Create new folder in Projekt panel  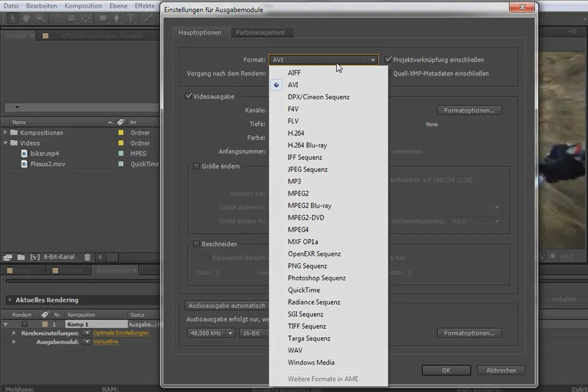pos(21,257)
